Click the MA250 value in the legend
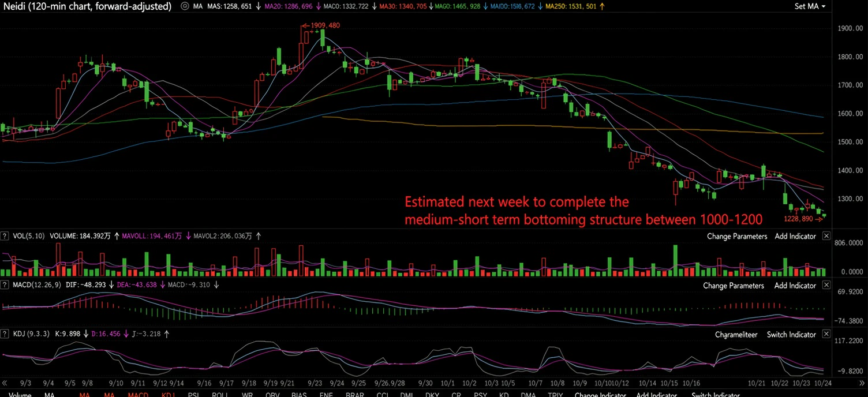 pyautogui.click(x=570, y=6)
